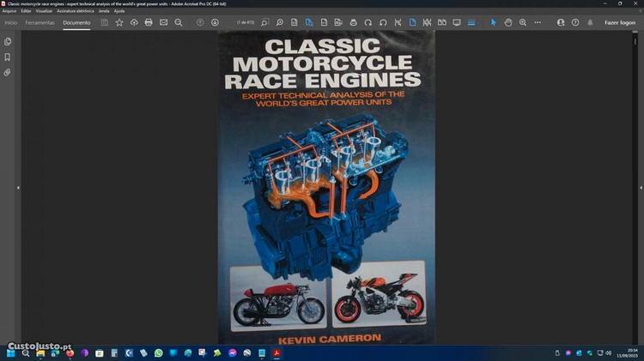The image size is (644, 361).
Task: Activate the Hand pan tool
Action: [508, 22]
